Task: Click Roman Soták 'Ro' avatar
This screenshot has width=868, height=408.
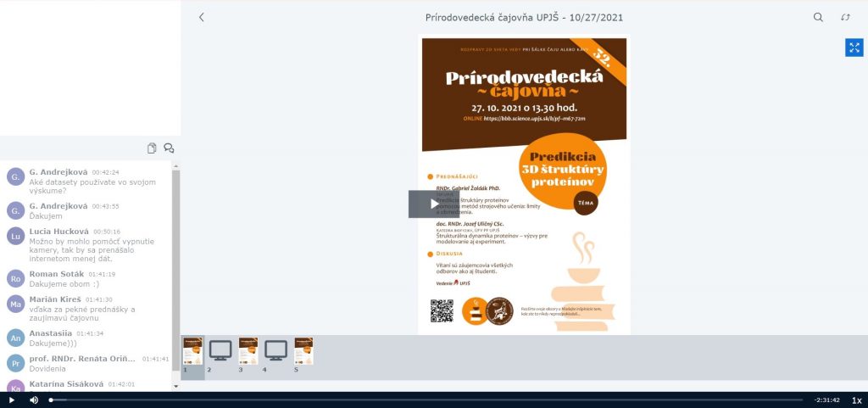Action: 16,279
